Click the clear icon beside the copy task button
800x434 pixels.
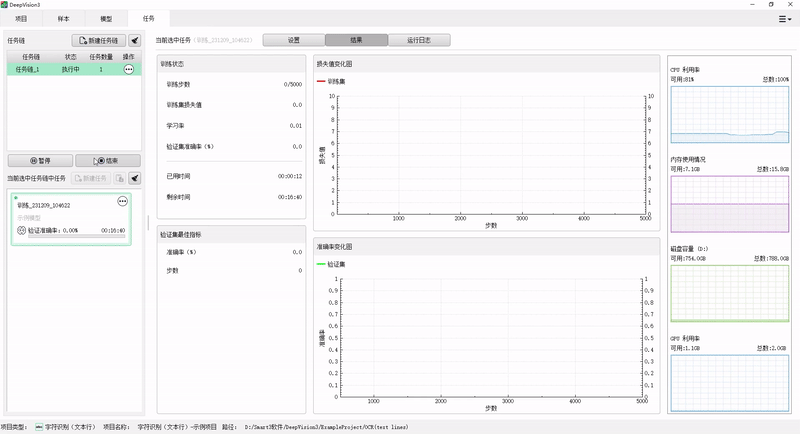coord(135,178)
